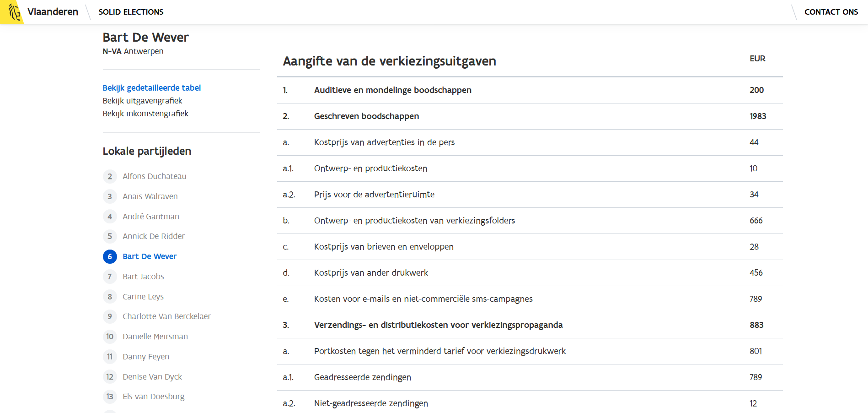Select Danny Feyen in member list

tap(145, 357)
